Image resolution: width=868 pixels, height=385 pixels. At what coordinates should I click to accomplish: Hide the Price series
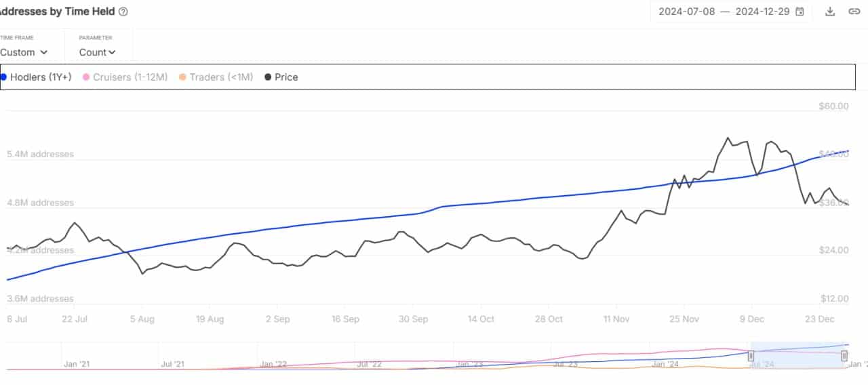(286, 77)
